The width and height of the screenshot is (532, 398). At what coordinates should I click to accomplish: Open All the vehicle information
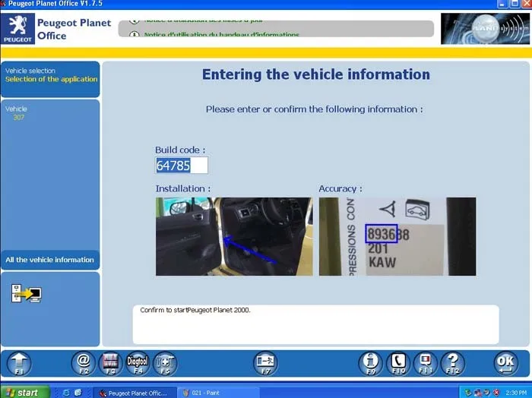click(x=50, y=260)
